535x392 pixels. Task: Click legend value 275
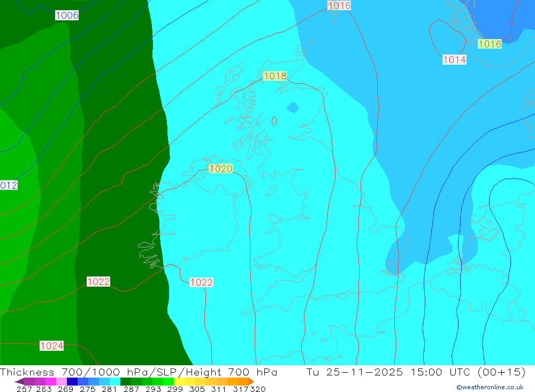point(88,389)
